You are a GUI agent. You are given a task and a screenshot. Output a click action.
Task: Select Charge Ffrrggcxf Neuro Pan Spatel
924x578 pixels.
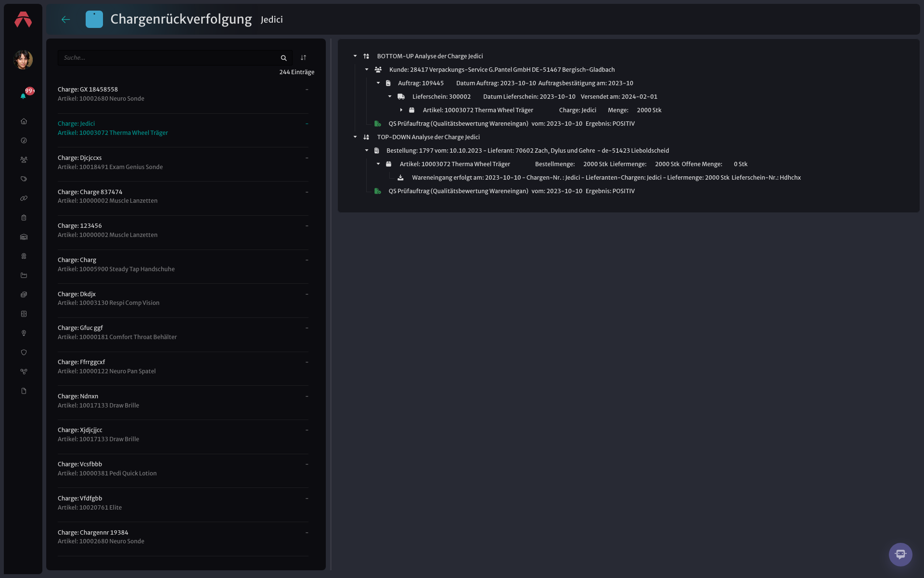183,367
